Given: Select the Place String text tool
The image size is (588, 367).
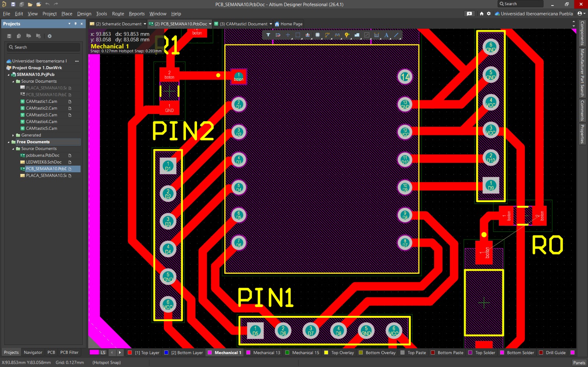Looking at the screenshot, I should [x=386, y=35].
